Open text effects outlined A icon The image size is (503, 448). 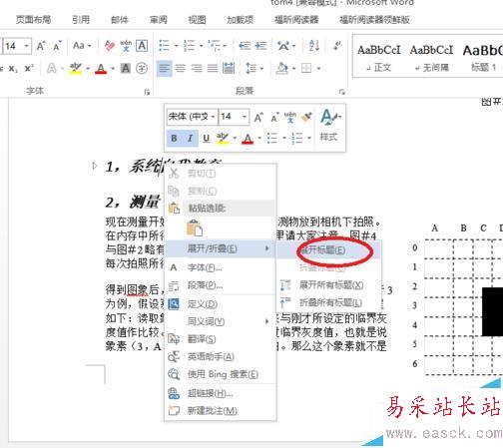[52, 69]
